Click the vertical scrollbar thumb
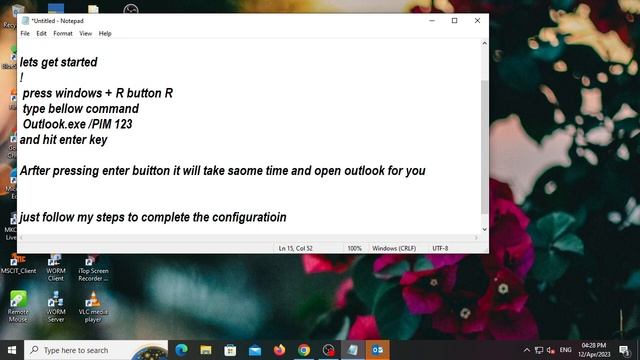Image resolution: width=640 pixels, height=360 pixels. pyautogui.click(x=484, y=147)
